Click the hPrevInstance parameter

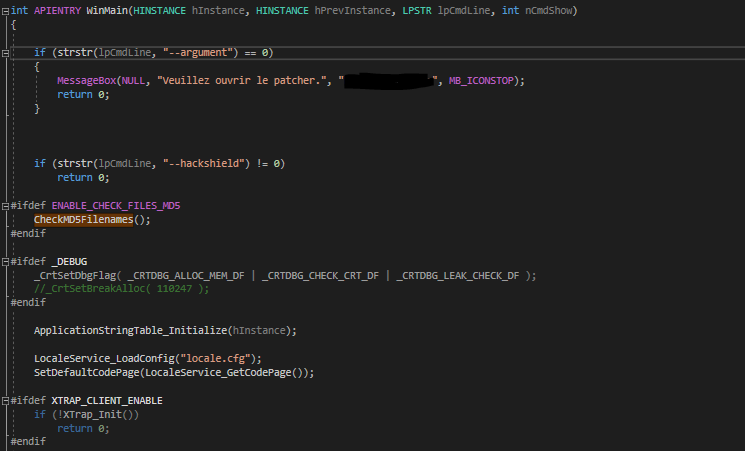[352, 10]
